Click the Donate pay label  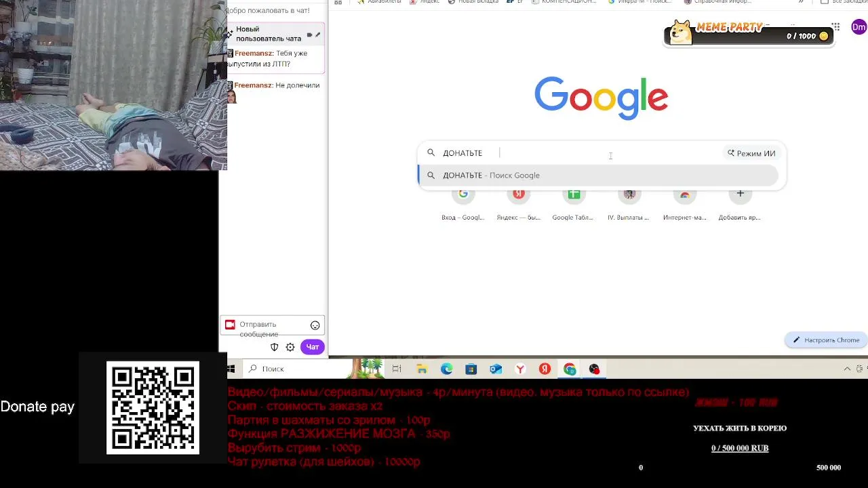(37, 407)
